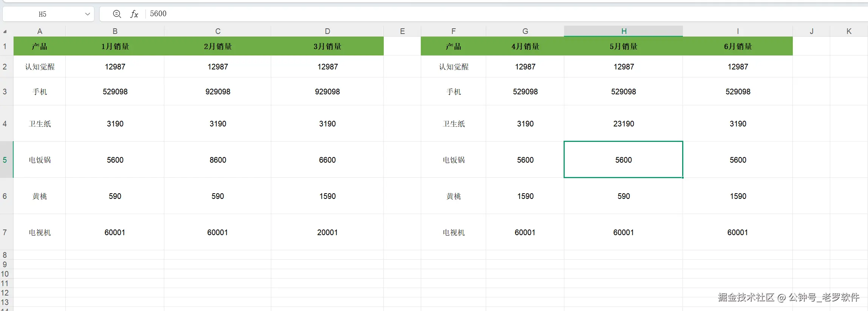Select column C header
Viewport: 868px width, 311px height.
pyautogui.click(x=218, y=31)
